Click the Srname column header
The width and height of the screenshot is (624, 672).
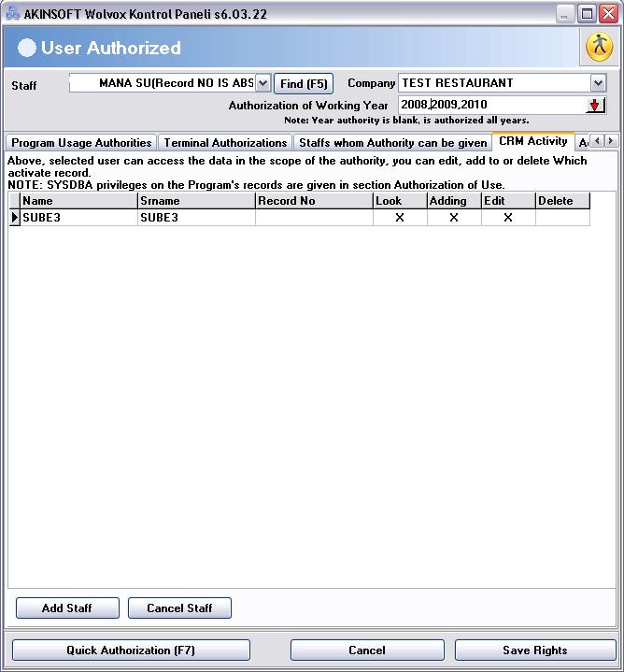click(x=196, y=201)
